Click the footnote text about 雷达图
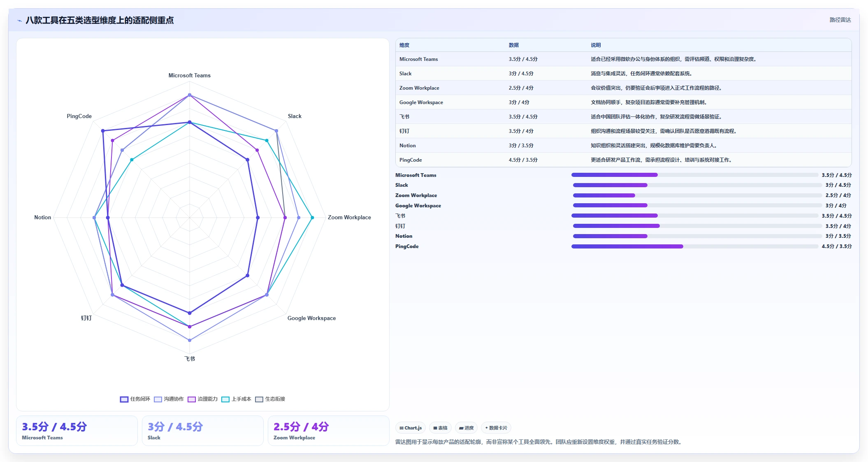Viewport: 868px width, 462px height. coord(539,442)
